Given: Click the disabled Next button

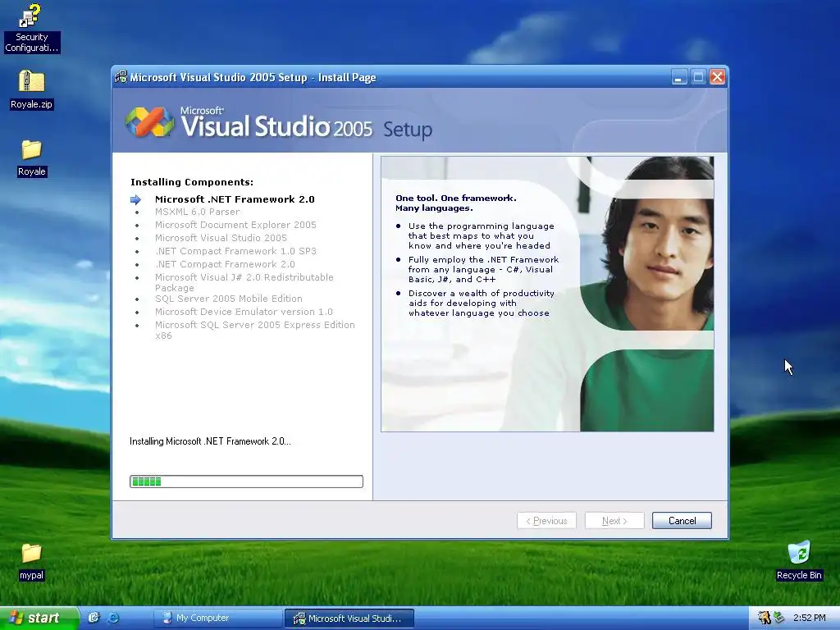Looking at the screenshot, I should pyautogui.click(x=614, y=521).
